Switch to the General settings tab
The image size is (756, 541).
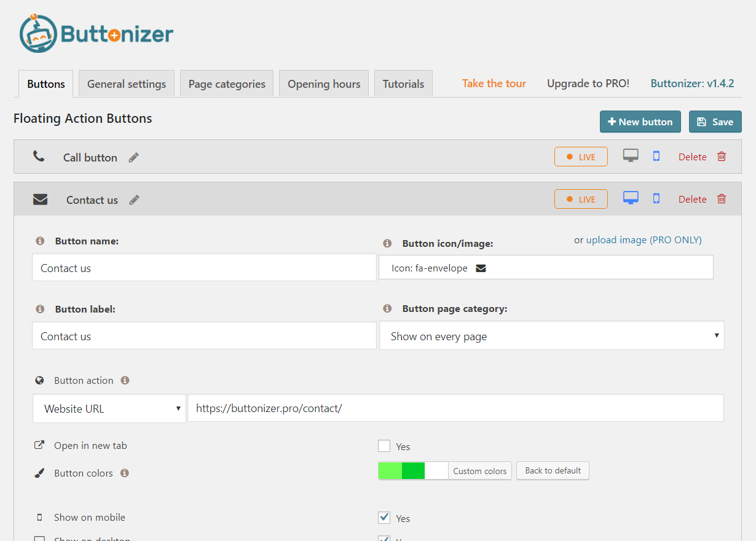coord(127,84)
